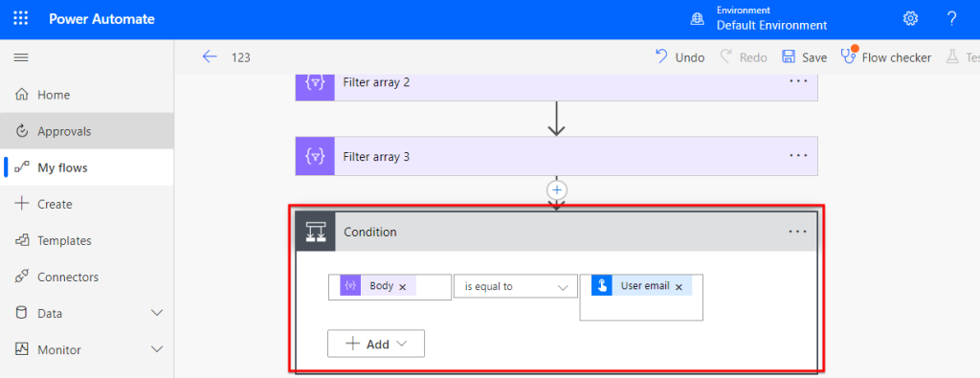Viewport: 980px width, 378px height.
Task: Click the Filter array 3 icon
Action: click(315, 156)
